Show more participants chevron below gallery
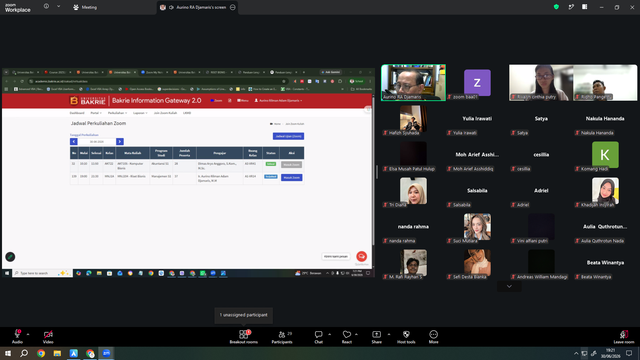This screenshot has height=360, width=640. point(509,286)
